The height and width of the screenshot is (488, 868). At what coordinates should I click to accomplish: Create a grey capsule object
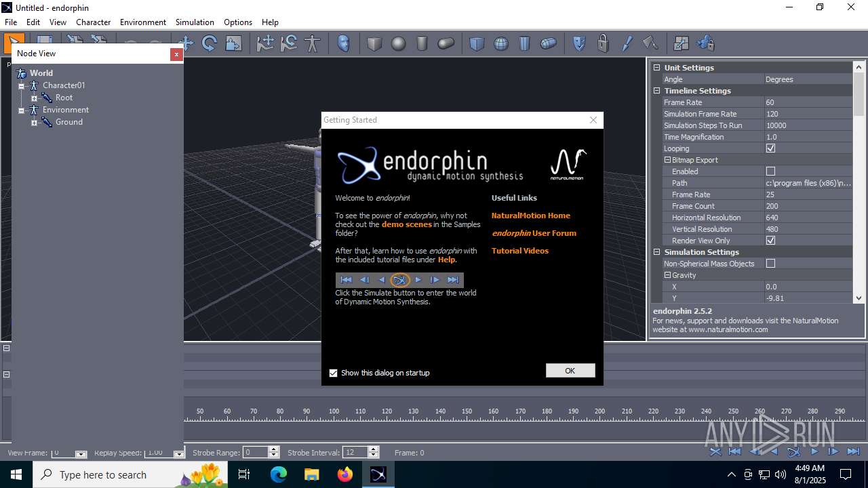pyautogui.click(x=446, y=44)
